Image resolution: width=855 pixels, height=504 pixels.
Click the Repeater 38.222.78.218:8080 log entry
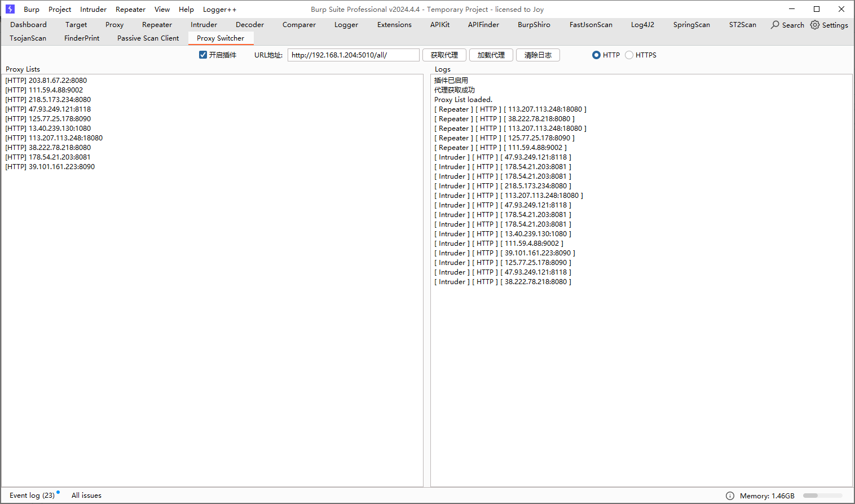click(505, 119)
